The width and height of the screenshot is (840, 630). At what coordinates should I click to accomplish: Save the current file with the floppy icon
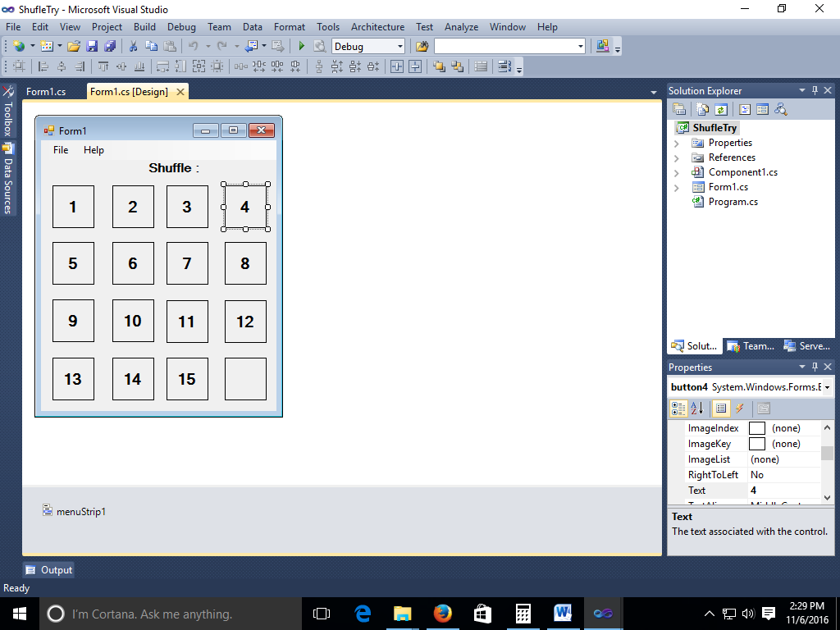(92, 47)
